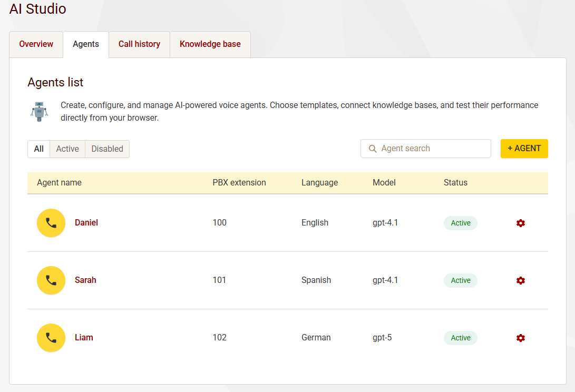Screen dimensions: 575x392
Task: Filter agents list by Disabled
Action: (x=107, y=149)
